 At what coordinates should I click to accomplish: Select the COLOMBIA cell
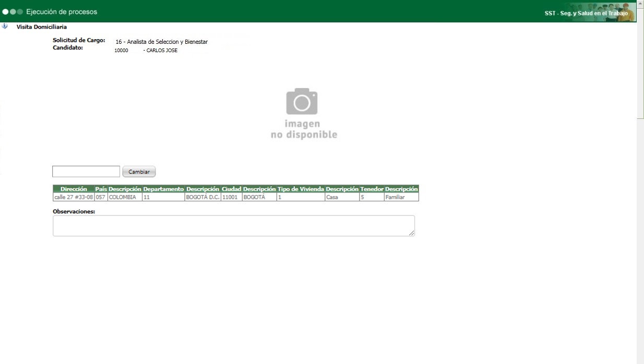coord(125,197)
